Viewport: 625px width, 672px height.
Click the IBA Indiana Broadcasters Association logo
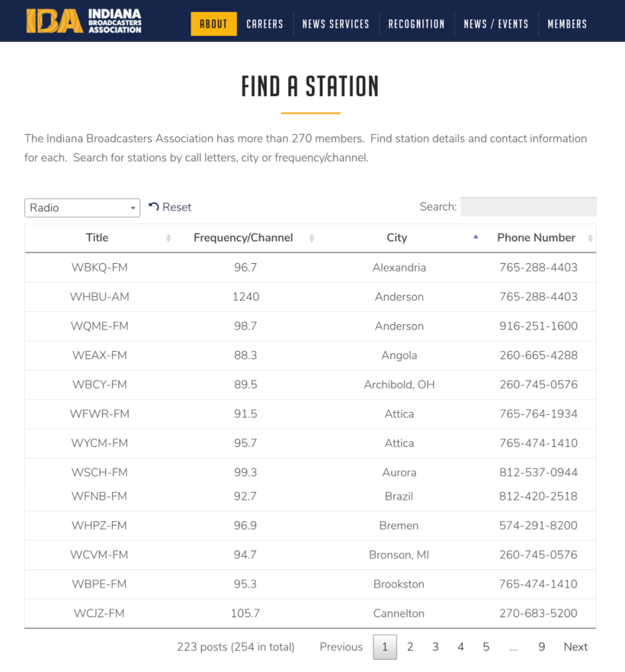pyautogui.click(x=84, y=21)
